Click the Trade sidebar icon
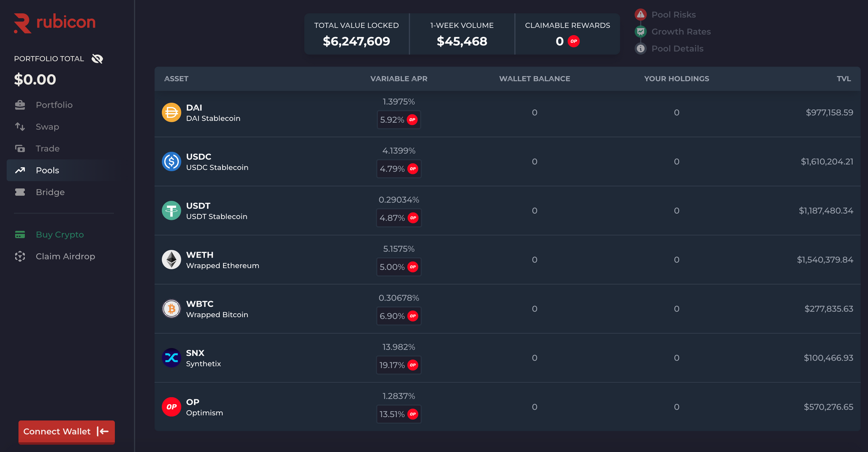868x452 pixels. [x=20, y=148]
